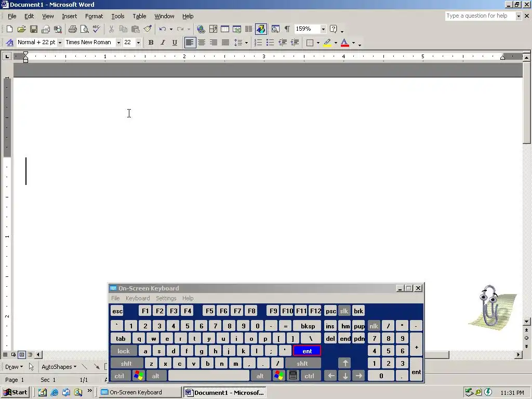The height and width of the screenshot is (399, 532).
Task: Save the document with the floppy icon
Action: [x=33, y=29]
